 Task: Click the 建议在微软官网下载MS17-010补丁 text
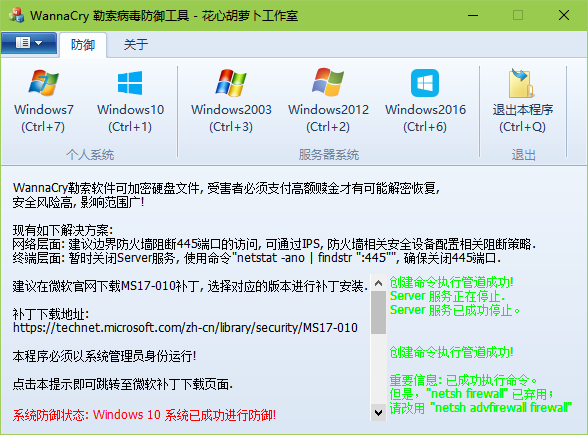(x=190, y=286)
